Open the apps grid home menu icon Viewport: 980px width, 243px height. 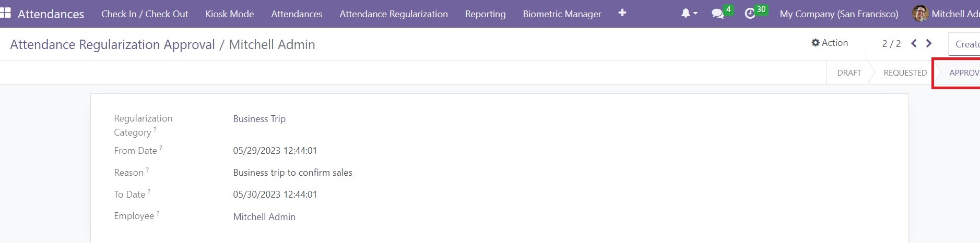[x=6, y=13]
